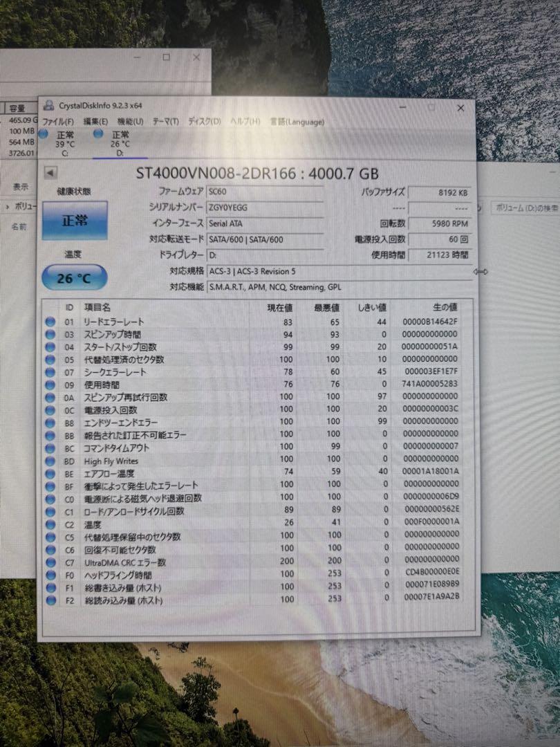Click status icon for 09 使用時間
Screen dimensions: 560x747
(x=50, y=385)
